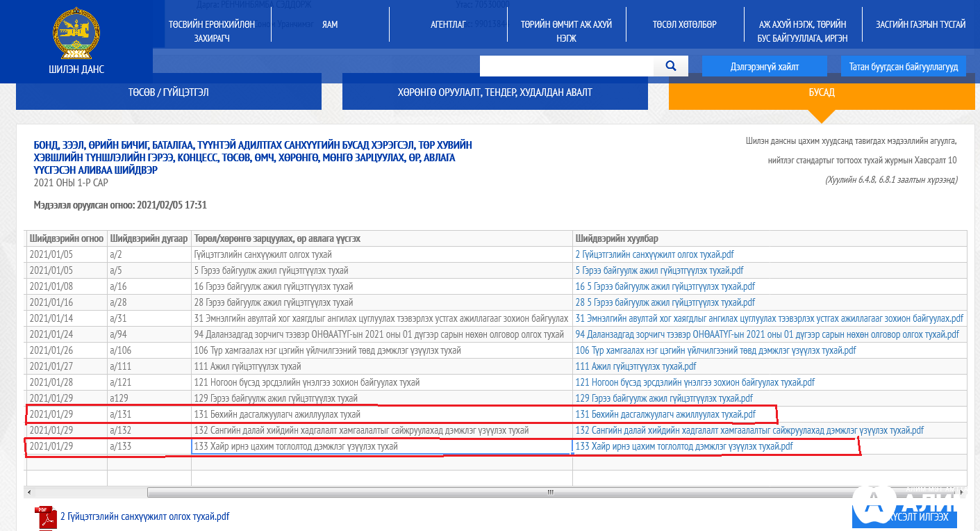Open 2 Гүйцэтгэлийн санхүүжилт олгох тухай.pdf table link

[x=655, y=254]
